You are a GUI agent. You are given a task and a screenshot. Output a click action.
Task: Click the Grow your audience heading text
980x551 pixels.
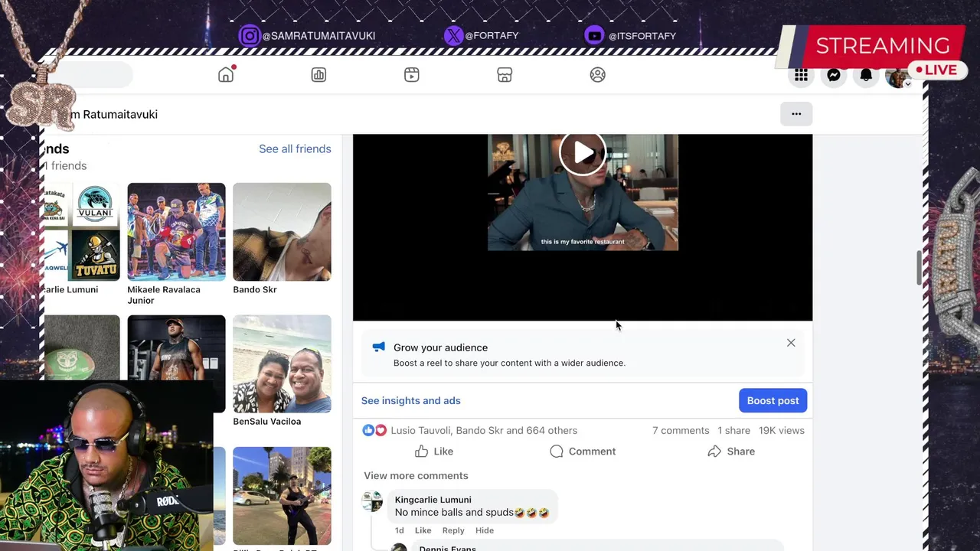pos(440,347)
